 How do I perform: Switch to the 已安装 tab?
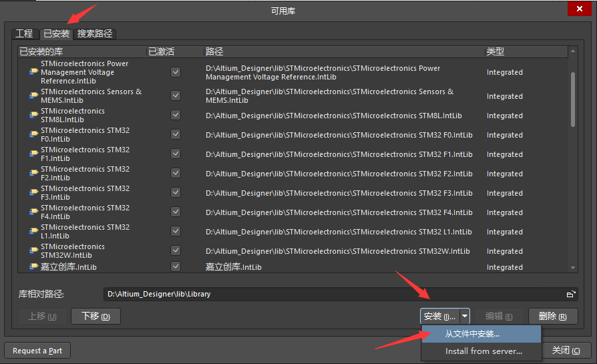coord(56,33)
